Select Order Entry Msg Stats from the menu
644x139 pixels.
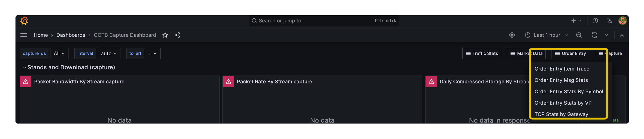coord(561,80)
